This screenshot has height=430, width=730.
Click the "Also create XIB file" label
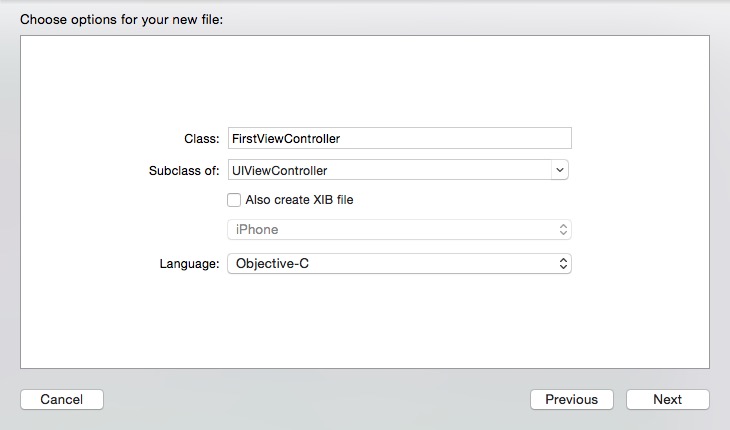click(x=299, y=200)
